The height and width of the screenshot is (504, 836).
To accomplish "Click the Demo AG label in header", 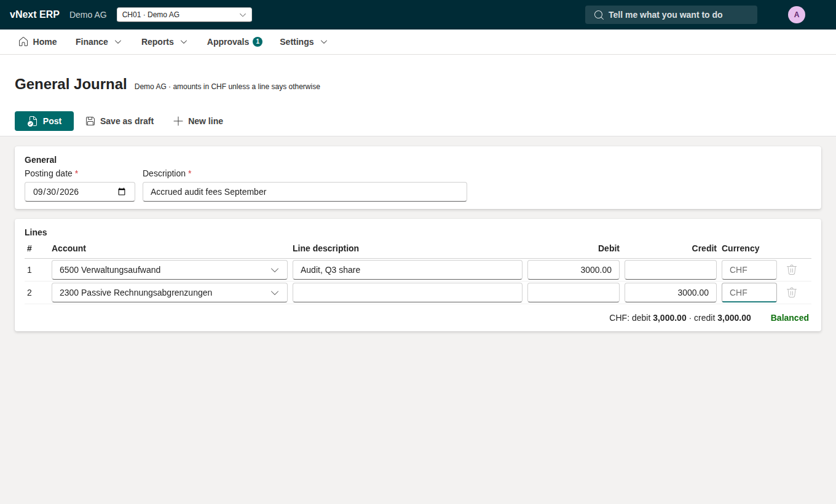I will pos(88,15).
